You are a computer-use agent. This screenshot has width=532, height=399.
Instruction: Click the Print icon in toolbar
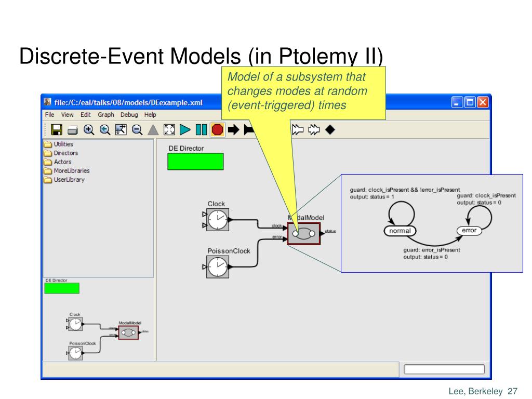pyautogui.click(x=73, y=130)
